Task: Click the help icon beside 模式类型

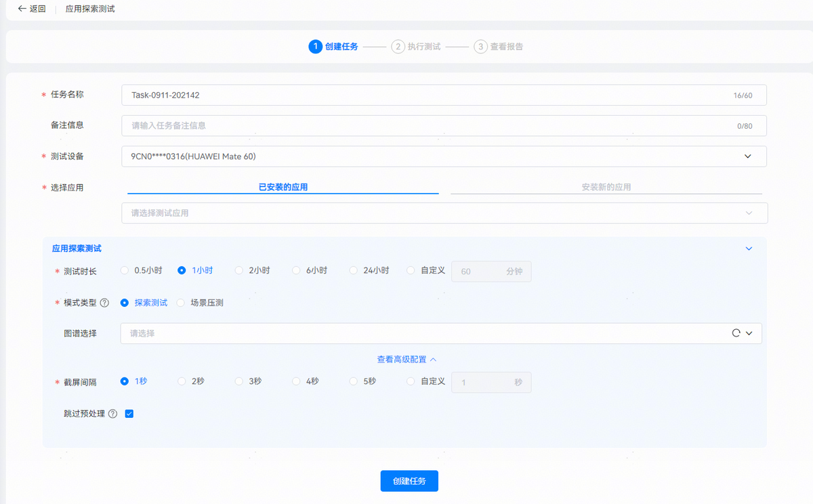Action: tap(104, 303)
